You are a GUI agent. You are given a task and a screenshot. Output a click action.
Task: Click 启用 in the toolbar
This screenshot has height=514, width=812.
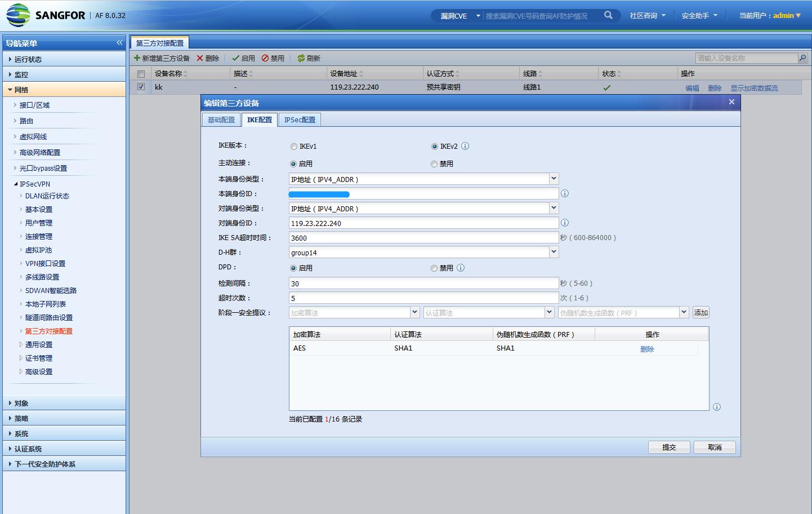pyautogui.click(x=244, y=58)
